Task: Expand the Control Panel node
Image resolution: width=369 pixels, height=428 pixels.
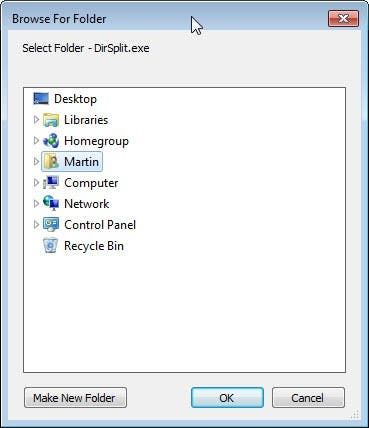Action: pyautogui.click(x=36, y=224)
